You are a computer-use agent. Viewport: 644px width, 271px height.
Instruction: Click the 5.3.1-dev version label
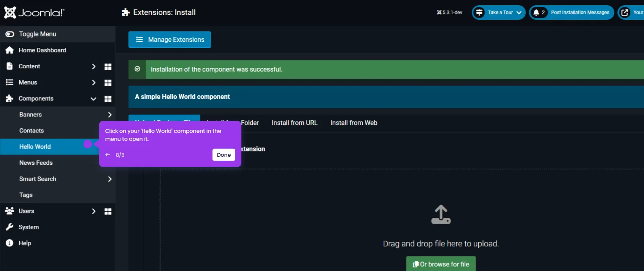click(x=450, y=13)
